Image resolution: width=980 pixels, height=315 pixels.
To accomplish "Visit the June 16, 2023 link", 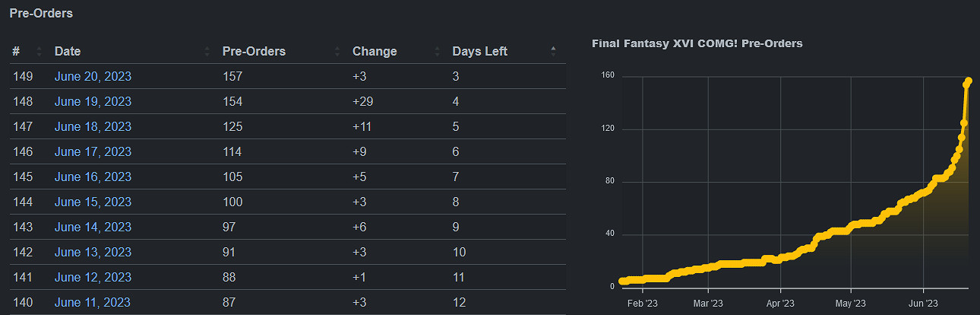I will click(x=93, y=177).
